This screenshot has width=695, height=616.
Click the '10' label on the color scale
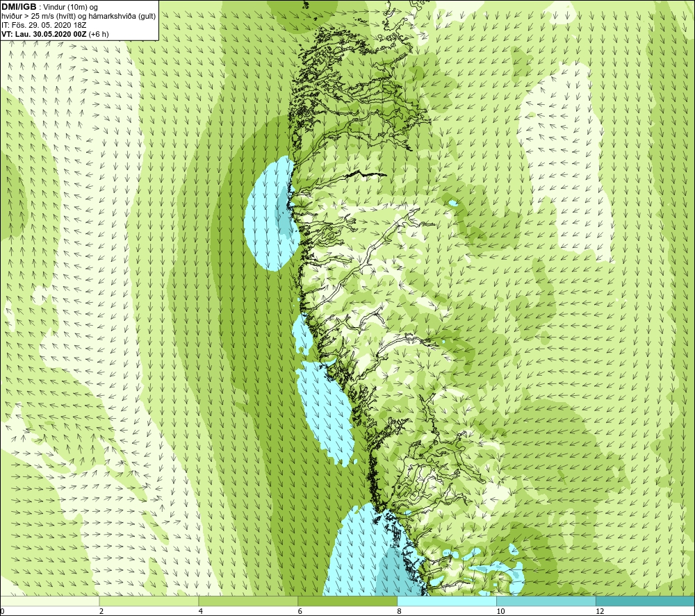[500, 612]
